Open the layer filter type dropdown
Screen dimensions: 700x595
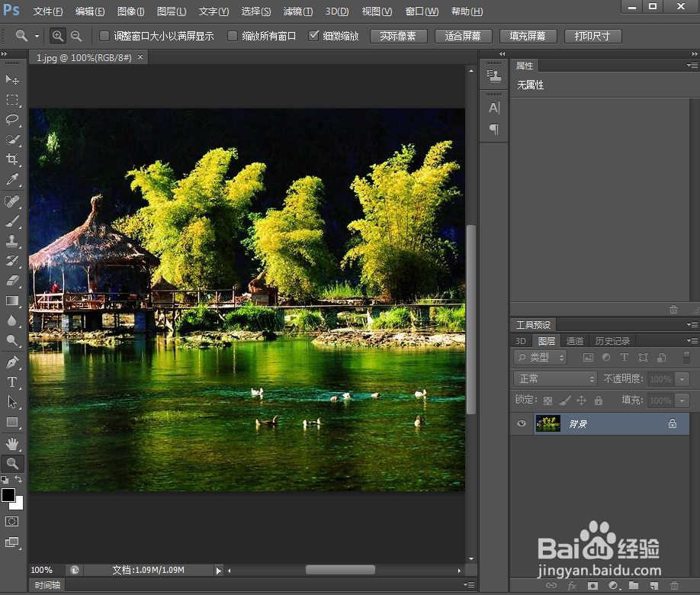point(540,357)
